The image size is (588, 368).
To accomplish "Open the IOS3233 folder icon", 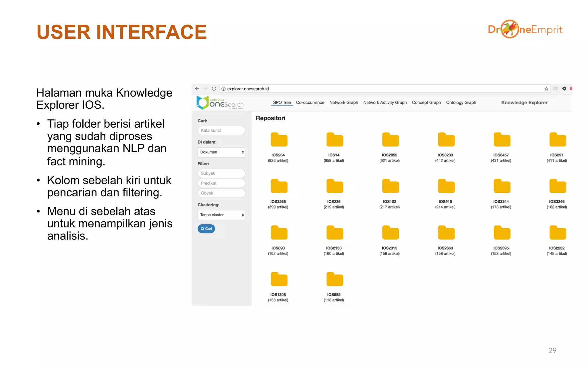I will 446,140.
